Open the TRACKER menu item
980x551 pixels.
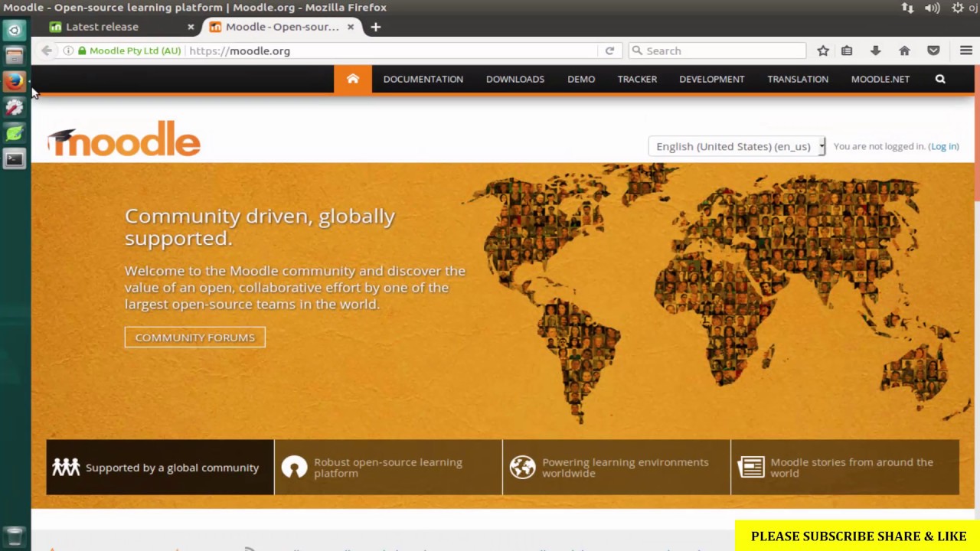(637, 79)
